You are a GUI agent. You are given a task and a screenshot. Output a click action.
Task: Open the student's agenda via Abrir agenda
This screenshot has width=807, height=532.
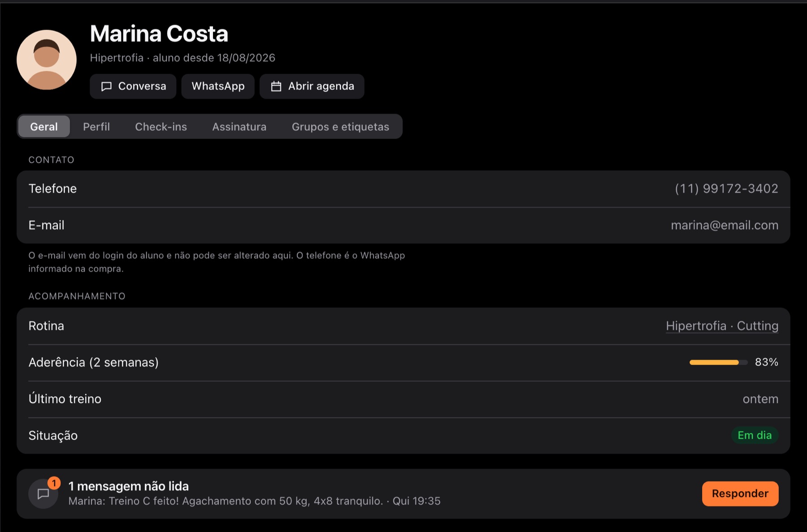click(312, 86)
